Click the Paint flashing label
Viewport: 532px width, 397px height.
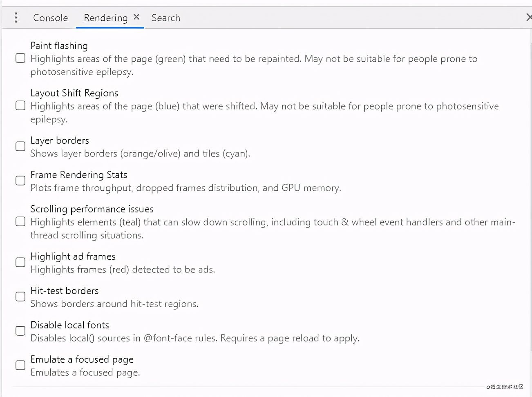click(59, 45)
